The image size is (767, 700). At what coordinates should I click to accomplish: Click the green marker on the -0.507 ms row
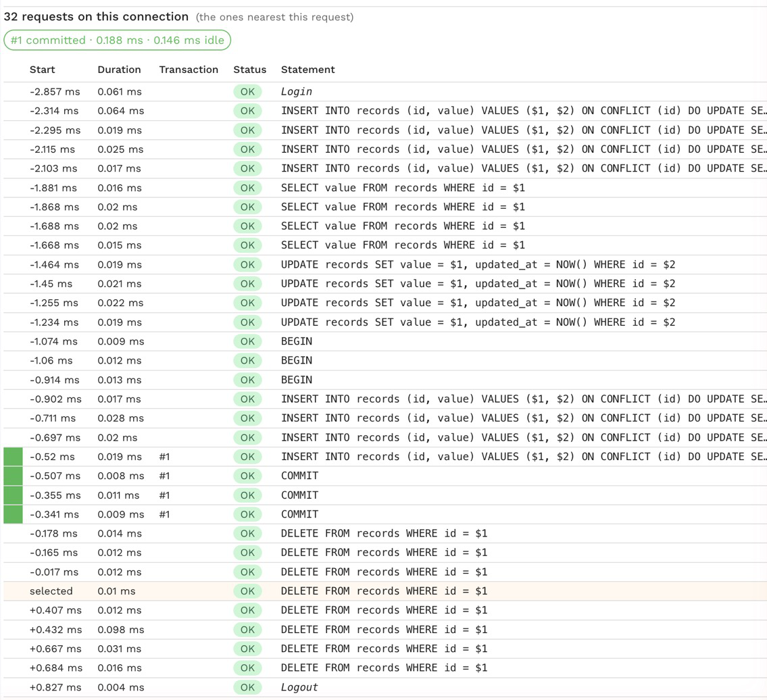point(14,476)
